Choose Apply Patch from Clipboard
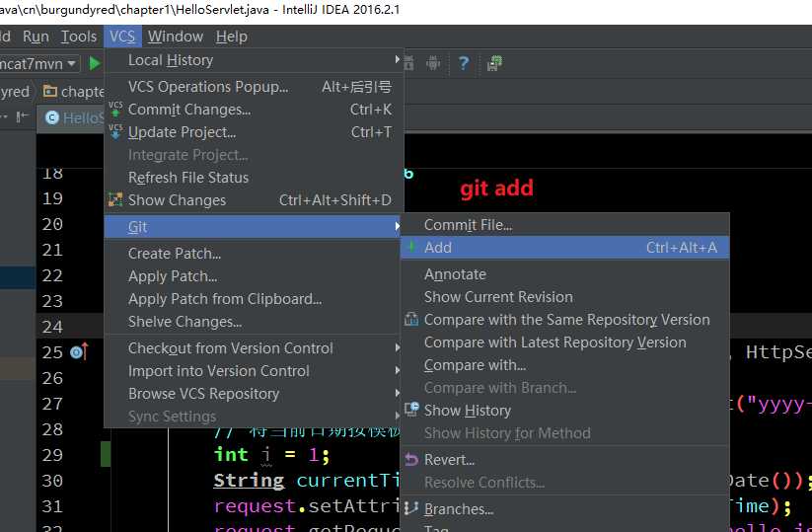Screen dimensions: 812x532 [x=254, y=299]
